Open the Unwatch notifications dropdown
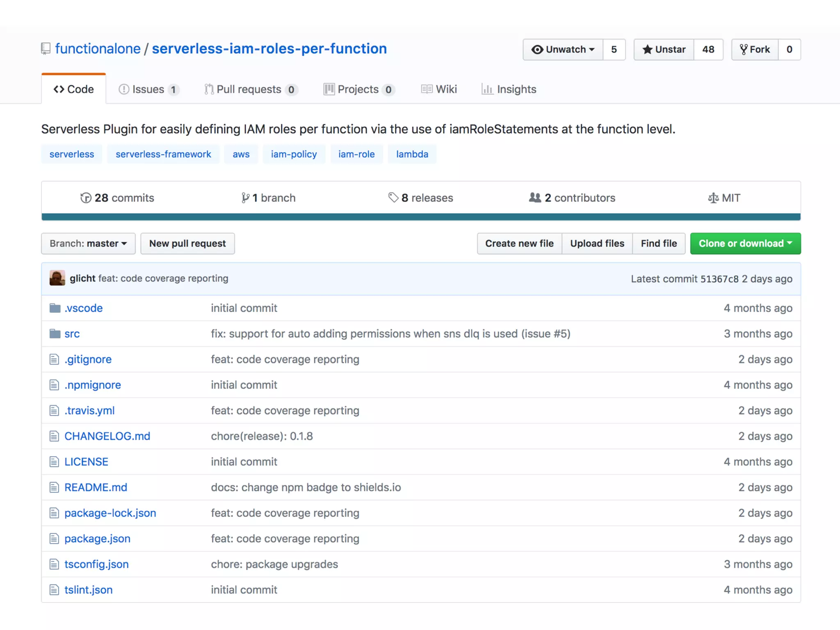The width and height of the screenshot is (840, 630). [x=563, y=50]
